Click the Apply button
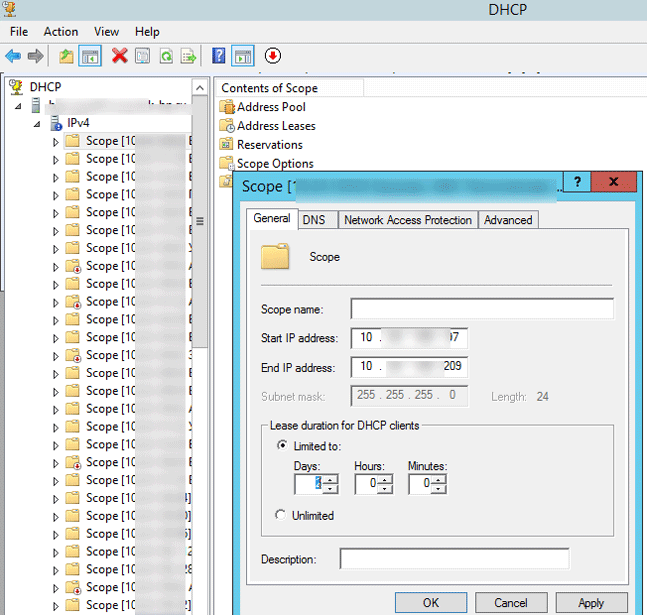The width and height of the screenshot is (651, 615). coord(591,603)
